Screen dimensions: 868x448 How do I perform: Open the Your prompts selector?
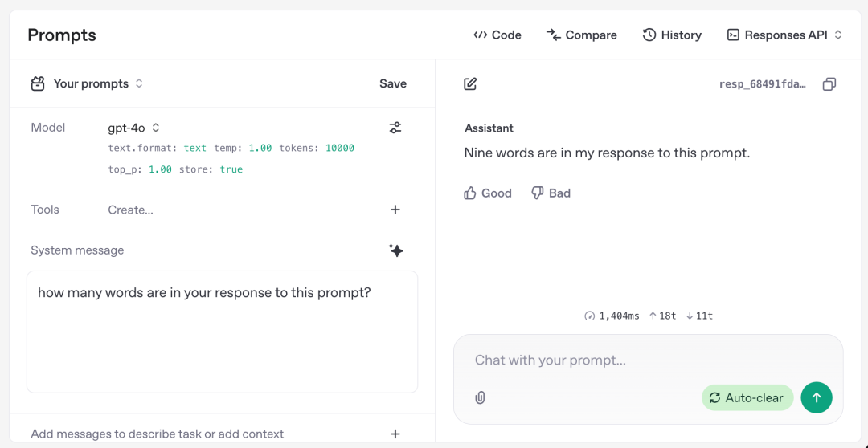87,84
